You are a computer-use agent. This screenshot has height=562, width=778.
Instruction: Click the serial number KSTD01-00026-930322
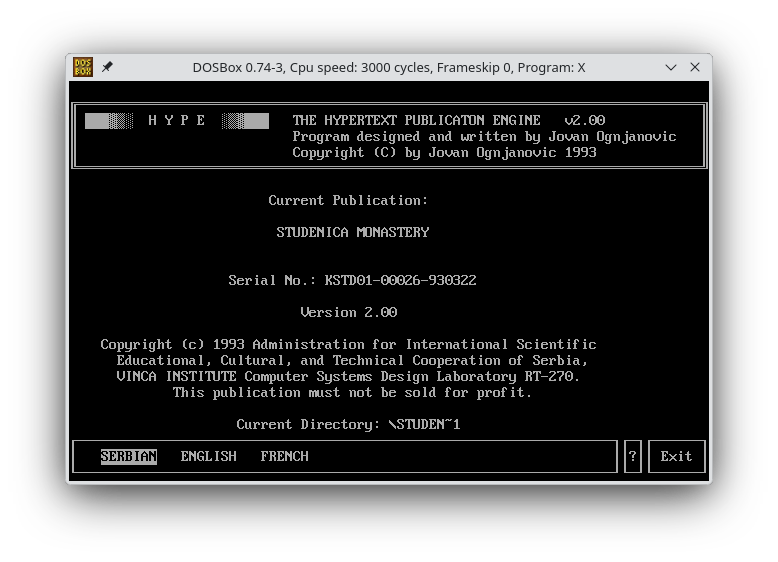pyautogui.click(x=400, y=280)
